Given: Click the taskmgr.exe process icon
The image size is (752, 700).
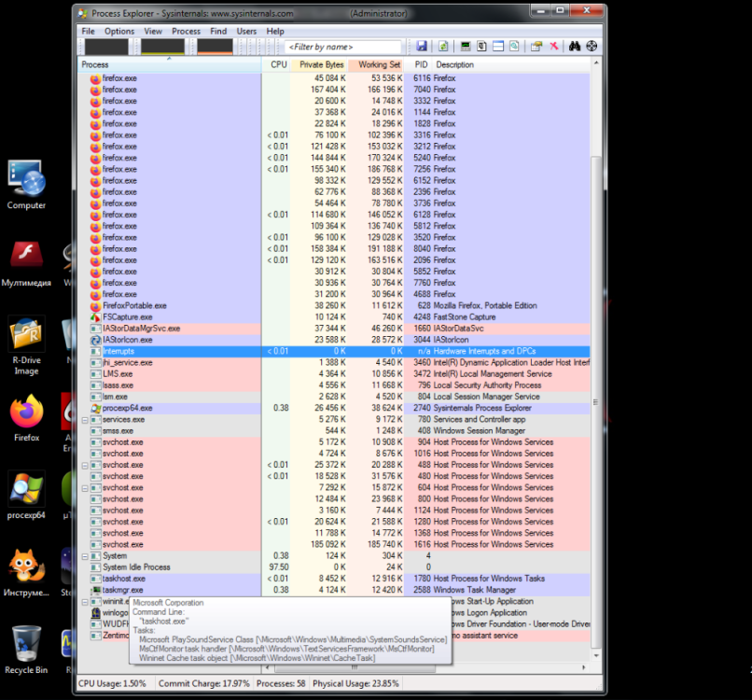Looking at the screenshot, I should [x=95, y=590].
